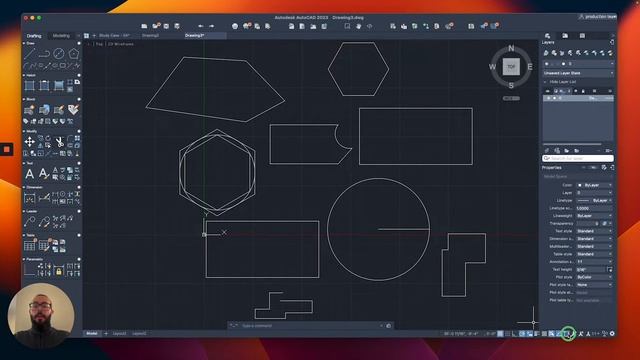
Task: Open the Lineweight ByLayer dropdown
Action: point(594,216)
